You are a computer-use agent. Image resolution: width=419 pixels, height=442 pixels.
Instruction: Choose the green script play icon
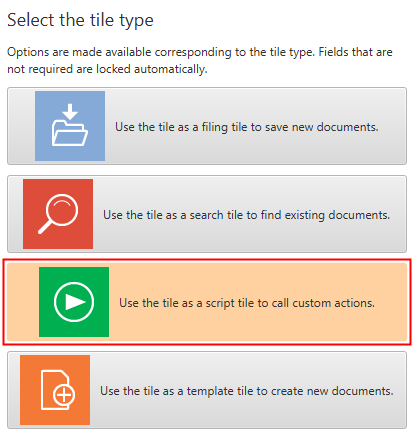pyautogui.click(x=74, y=302)
